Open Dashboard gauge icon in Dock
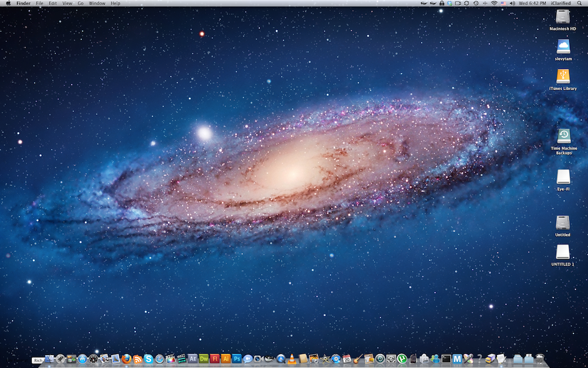Image resolution: width=588 pixels, height=368 pixels. pyautogui.click(x=93, y=359)
